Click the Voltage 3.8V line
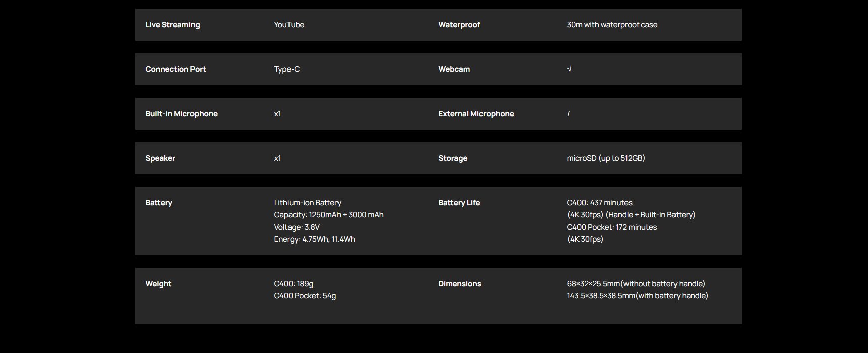868x353 pixels. click(297, 227)
